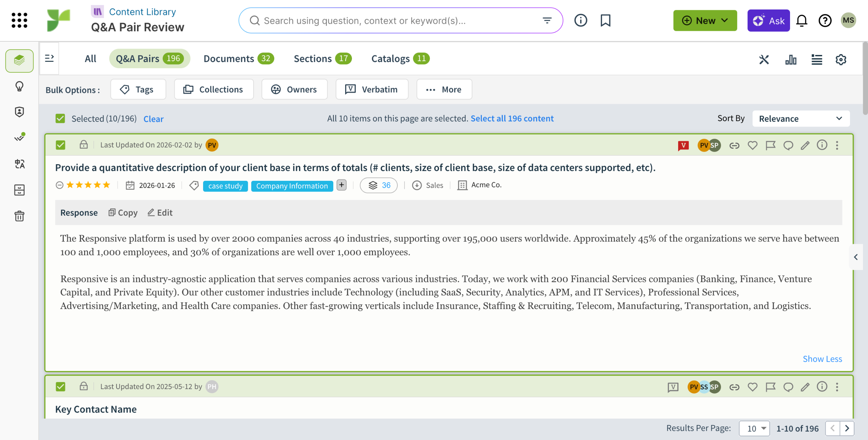Uncheck the select-all checkbox beside Selected (10/196)

60,118
